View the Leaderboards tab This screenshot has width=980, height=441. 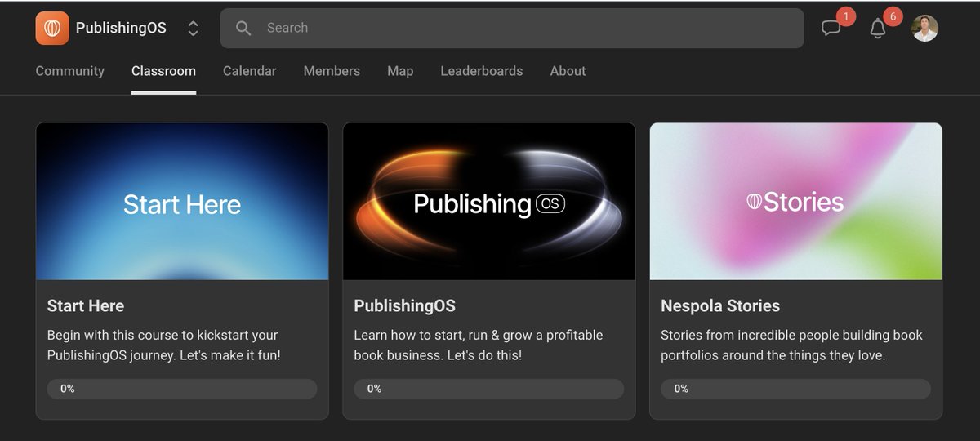tap(482, 71)
